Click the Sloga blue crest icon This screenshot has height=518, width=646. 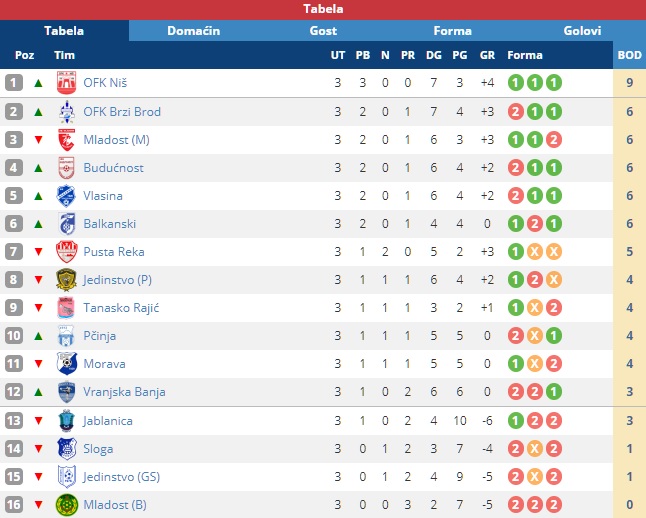coord(66,449)
